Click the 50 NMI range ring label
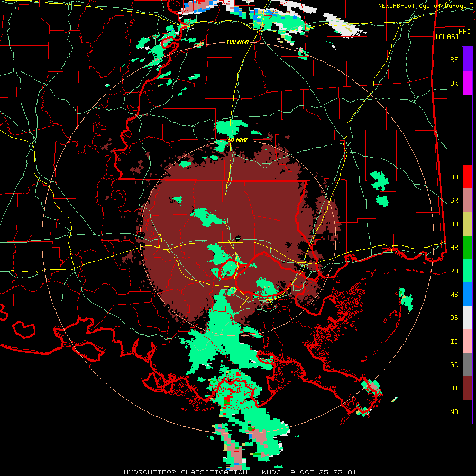The image size is (476, 476). pyautogui.click(x=237, y=140)
